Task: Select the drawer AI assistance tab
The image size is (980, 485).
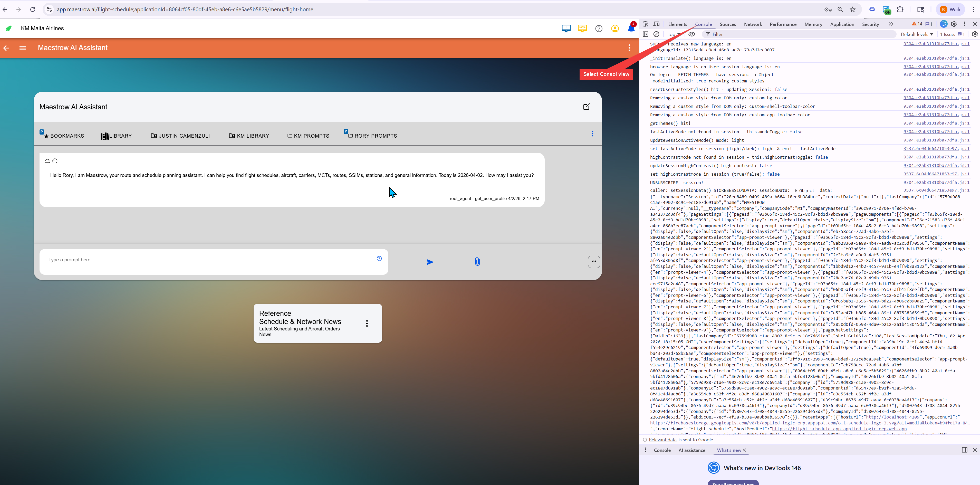Action: pos(692,450)
